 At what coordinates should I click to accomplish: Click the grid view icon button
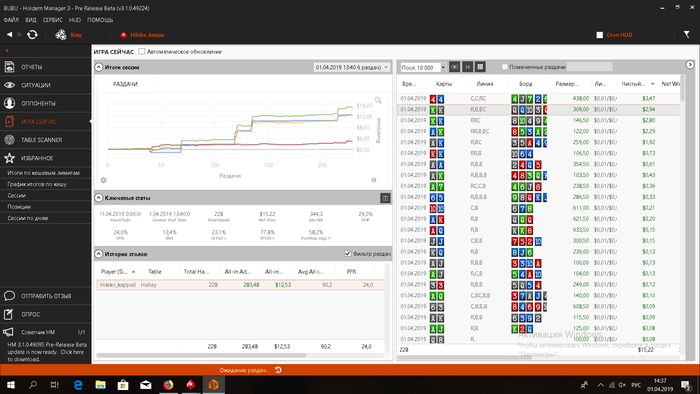(x=480, y=67)
